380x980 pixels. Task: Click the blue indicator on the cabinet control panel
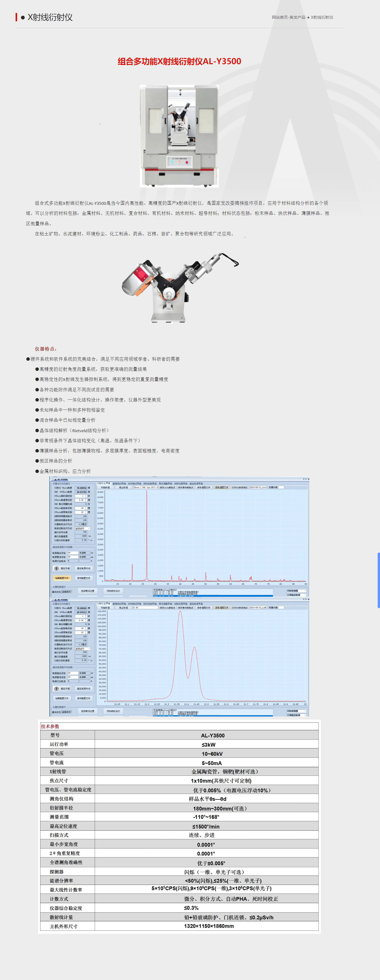pyautogui.click(x=172, y=162)
